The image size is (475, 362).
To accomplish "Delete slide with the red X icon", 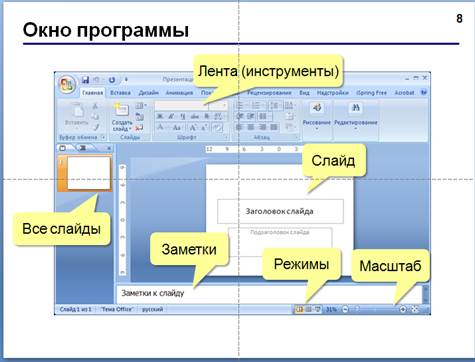I will [x=140, y=127].
